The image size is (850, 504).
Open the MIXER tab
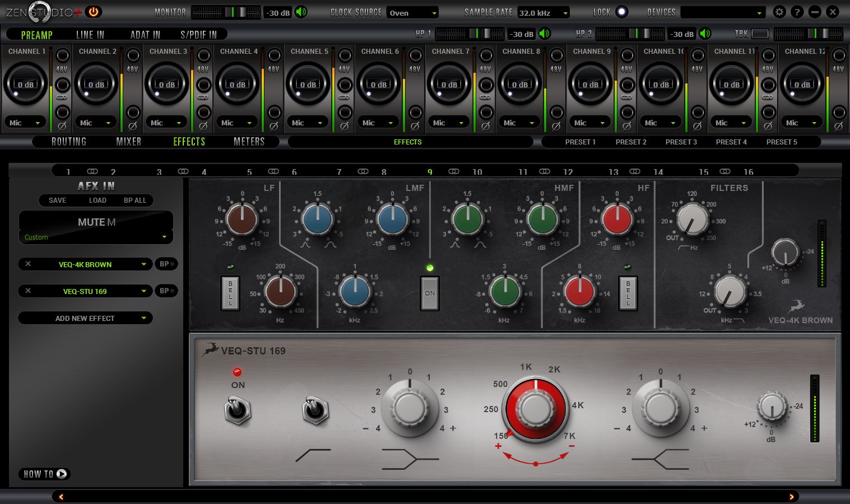tap(129, 142)
